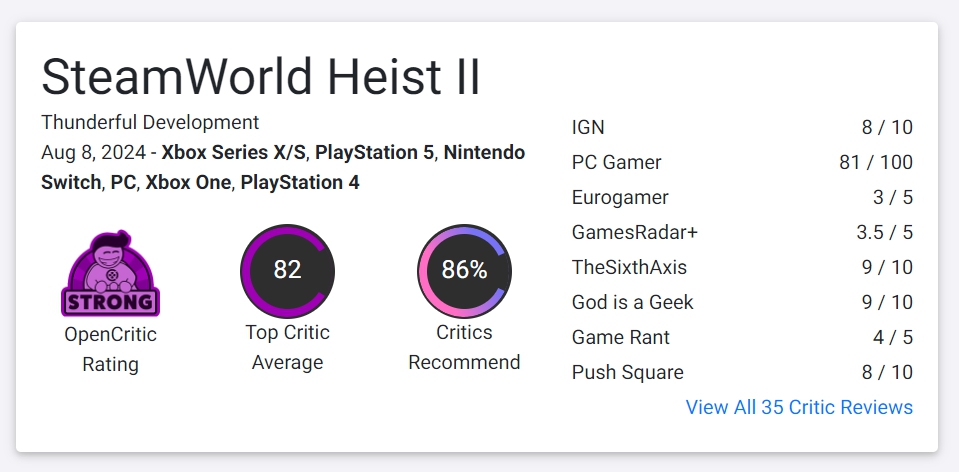
Task: Click the 86% Critics Recommend circle
Action: pyautogui.click(x=464, y=271)
